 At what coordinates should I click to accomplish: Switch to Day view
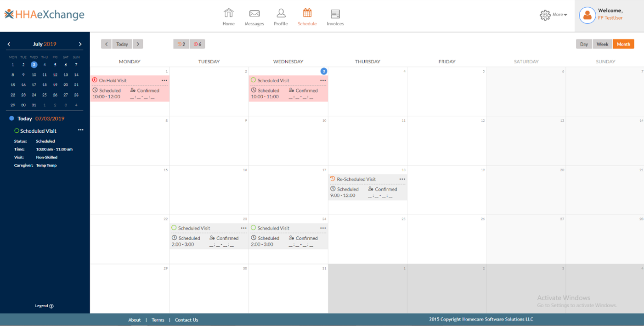tap(584, 44)
